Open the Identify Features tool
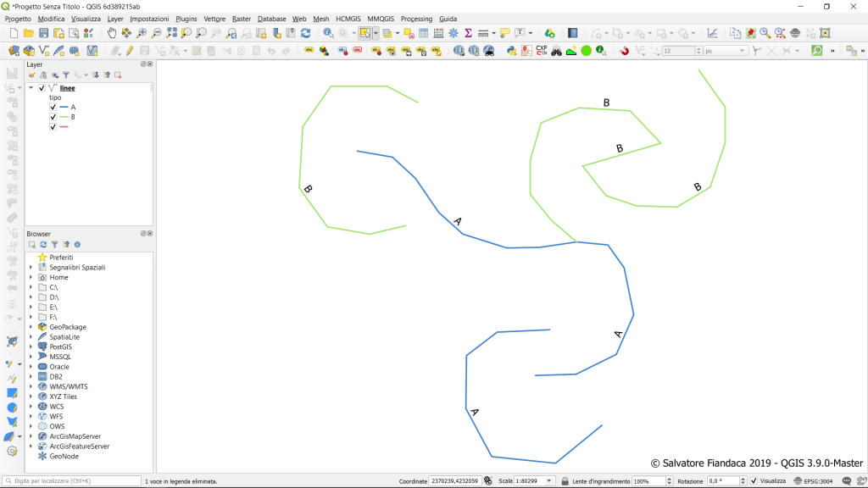Screen dimensions: 868x488 328,33
